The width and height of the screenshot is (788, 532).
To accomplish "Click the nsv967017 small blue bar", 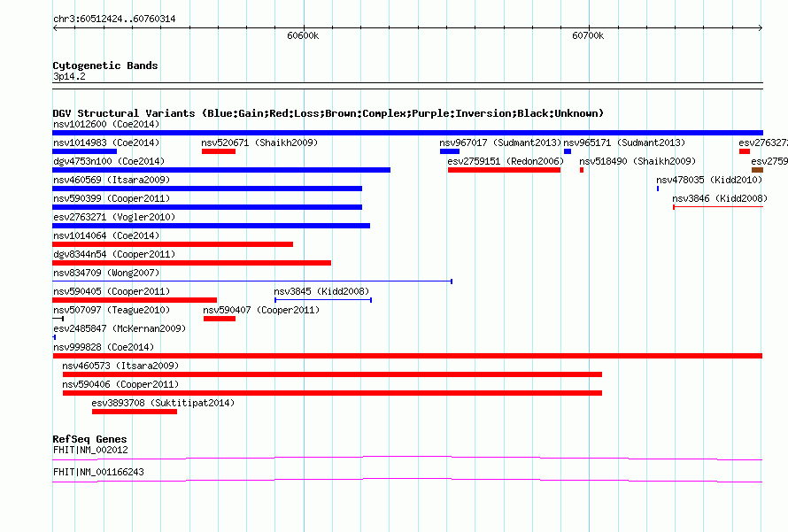I will [450, 151].
